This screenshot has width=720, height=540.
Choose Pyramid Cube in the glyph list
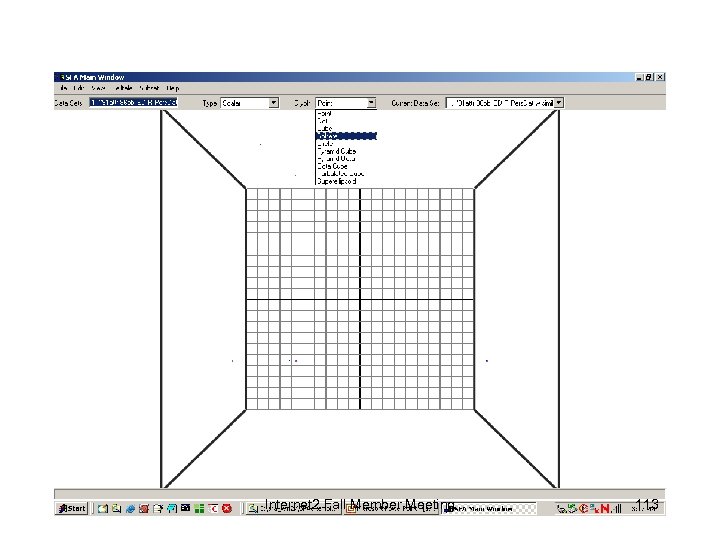(x=346, y=151)
